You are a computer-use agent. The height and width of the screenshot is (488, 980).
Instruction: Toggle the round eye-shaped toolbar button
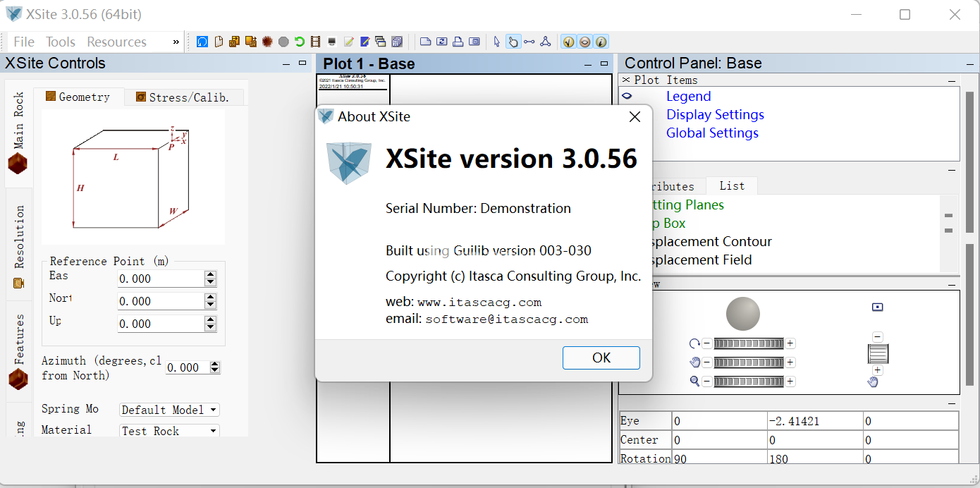pos(584,42)
